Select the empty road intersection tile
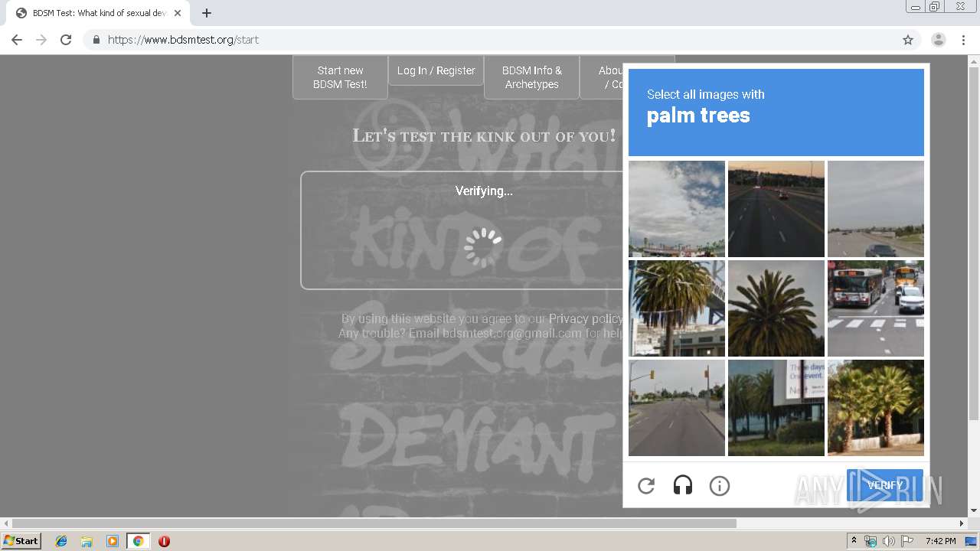This screenshot has height=551, width=980. coord(677,408)
